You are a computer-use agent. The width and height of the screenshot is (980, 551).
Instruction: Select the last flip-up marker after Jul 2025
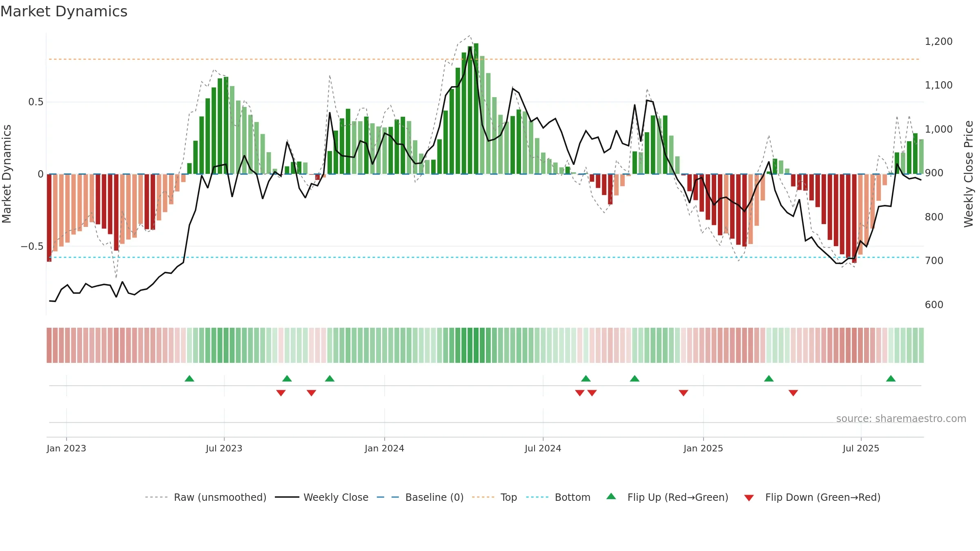click(x=891, y=378)
